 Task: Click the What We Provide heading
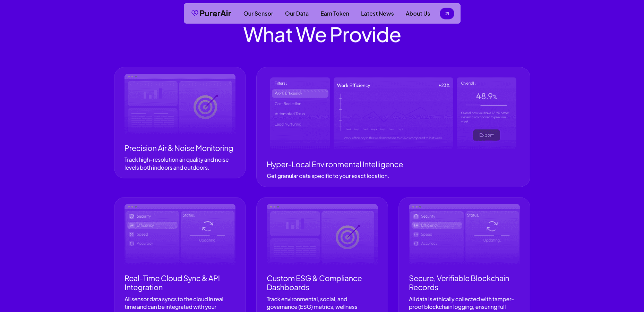pos(322,35)
